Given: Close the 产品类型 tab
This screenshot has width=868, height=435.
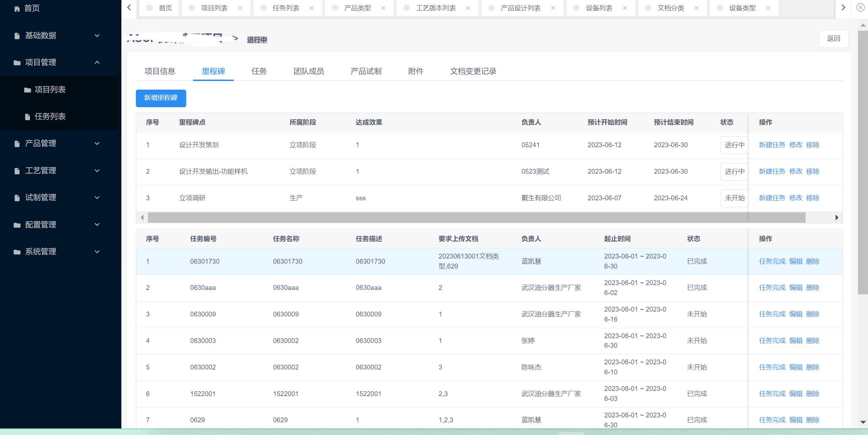Looking at the screenshot, I should pyautogui.click(x=383, y=8).
